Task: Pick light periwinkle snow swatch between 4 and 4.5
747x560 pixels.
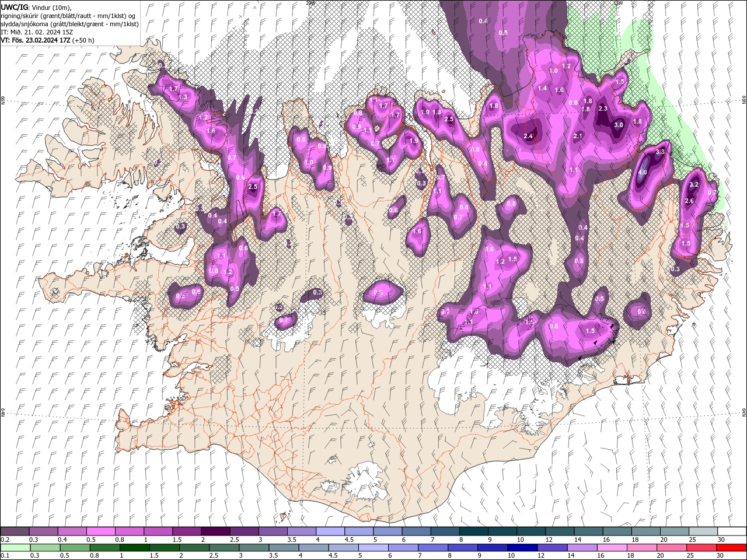Action: click(330, 531)
